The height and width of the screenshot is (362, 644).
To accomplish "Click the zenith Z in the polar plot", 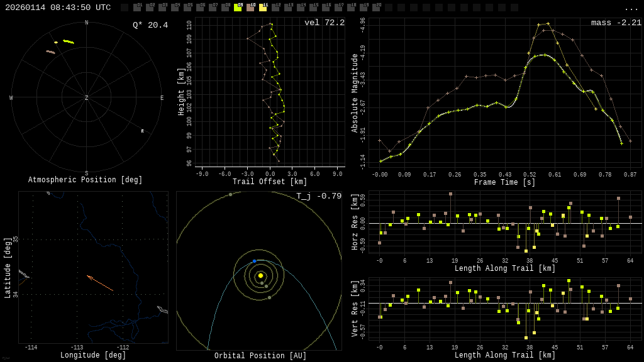I will pos(87,98).
